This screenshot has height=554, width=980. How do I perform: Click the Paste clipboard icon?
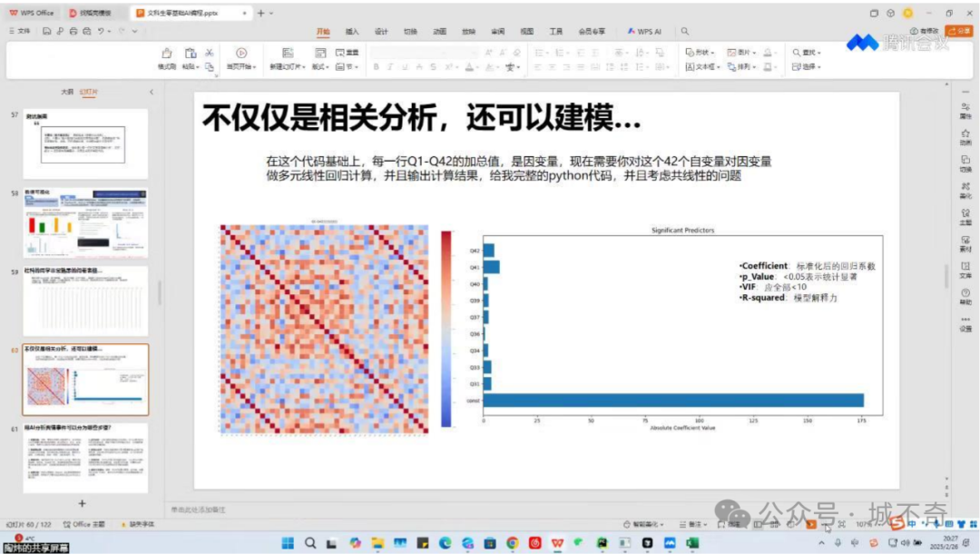point(190,54)
